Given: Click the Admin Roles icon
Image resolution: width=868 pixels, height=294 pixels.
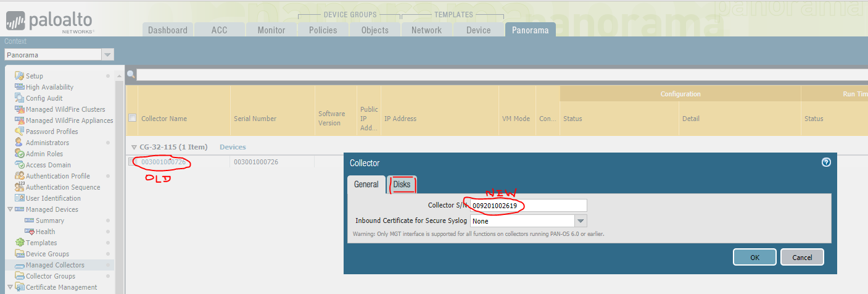Looking at the screenshot, I should pos(20,154).
